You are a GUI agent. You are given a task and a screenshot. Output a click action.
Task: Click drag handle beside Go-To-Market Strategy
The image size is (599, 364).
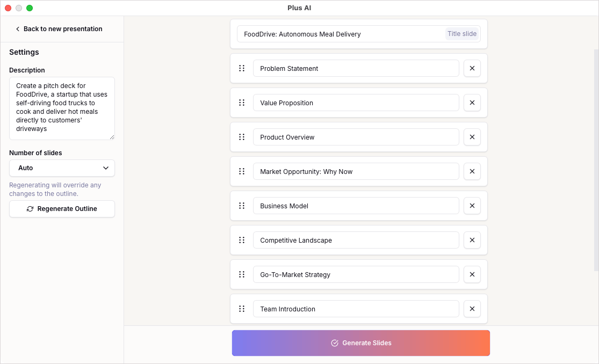242,275
